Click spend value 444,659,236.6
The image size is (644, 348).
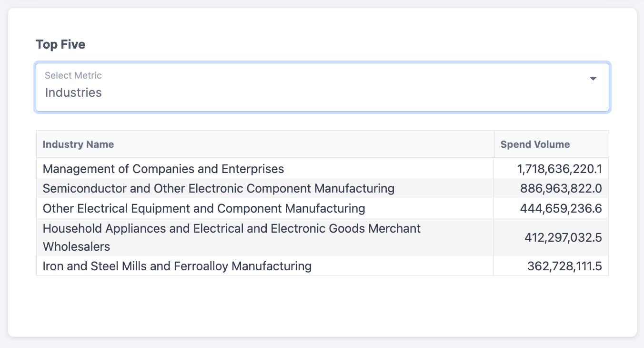(561, 209)
